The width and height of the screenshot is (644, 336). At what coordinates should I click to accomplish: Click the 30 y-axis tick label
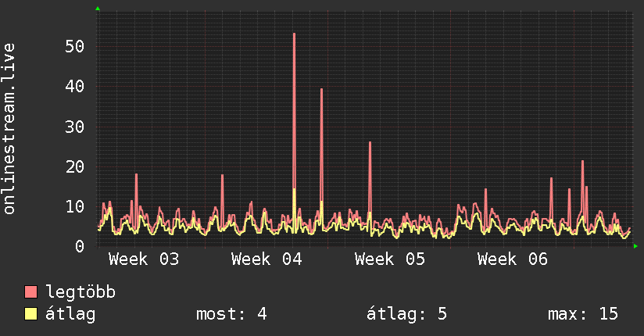coord(75,127)
